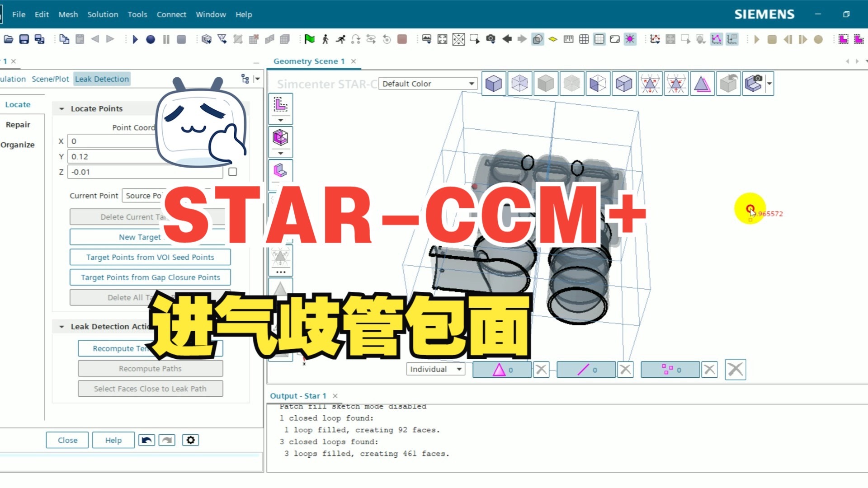This screenshot has height=488, width=868.
Task: Collapse the Locate Points section
Action: 61,109
